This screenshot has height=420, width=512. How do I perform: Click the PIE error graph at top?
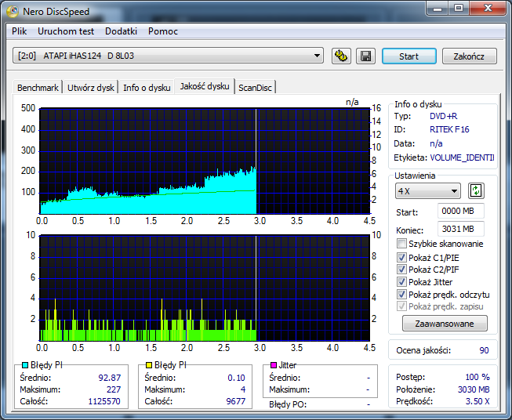click(205, 161)
